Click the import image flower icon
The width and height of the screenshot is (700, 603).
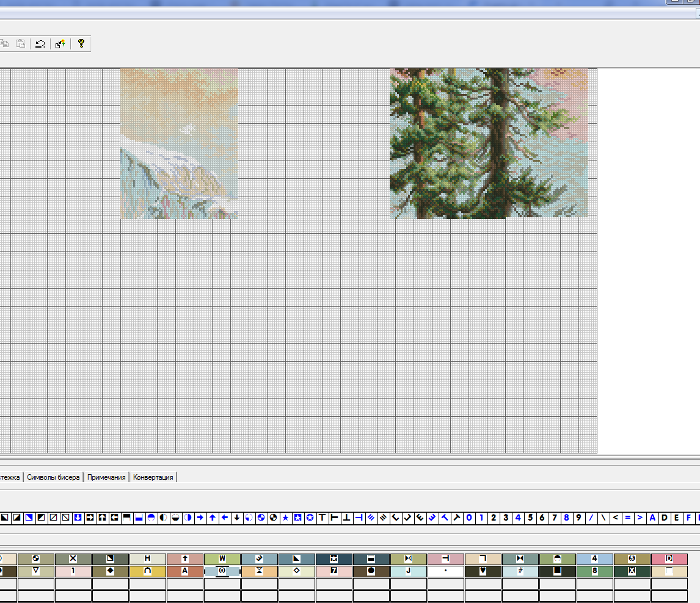click(60, 44)
